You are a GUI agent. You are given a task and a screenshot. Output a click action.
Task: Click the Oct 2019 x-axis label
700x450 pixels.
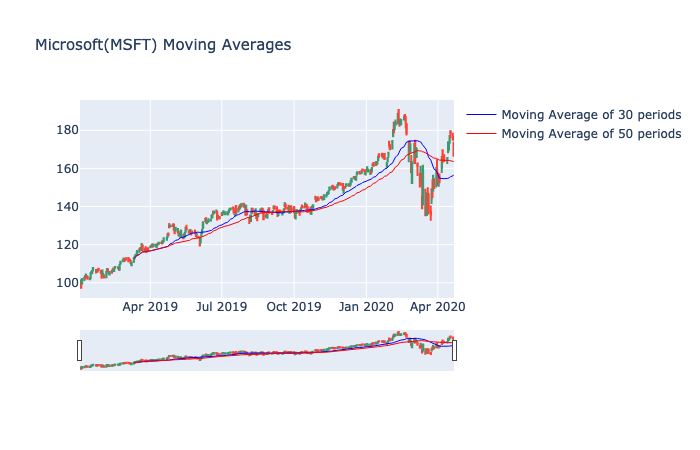(x=294, y=307)
